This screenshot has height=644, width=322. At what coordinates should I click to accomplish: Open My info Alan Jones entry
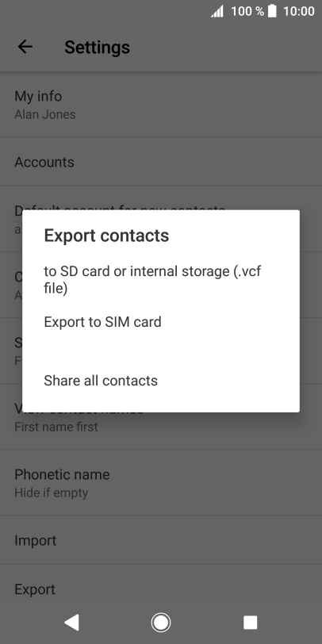point(161,105)
